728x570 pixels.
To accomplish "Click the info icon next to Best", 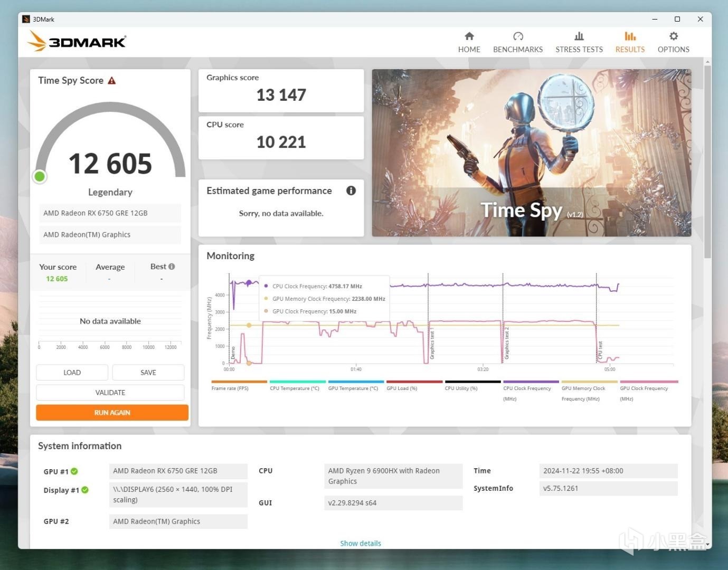I will 172,267.
